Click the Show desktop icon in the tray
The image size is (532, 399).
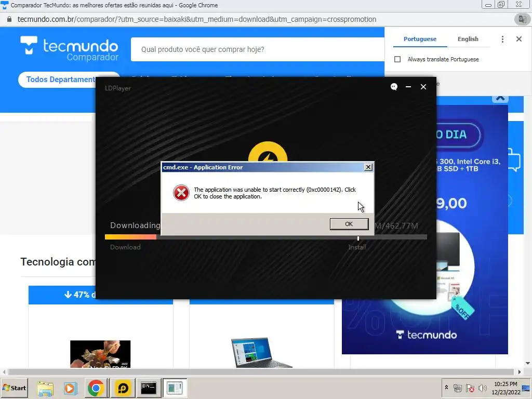[527, 388]
